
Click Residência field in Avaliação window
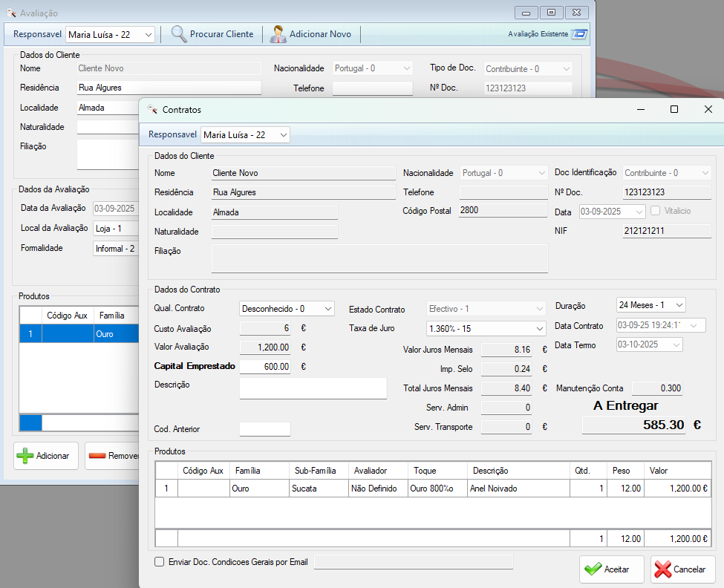click(x=169, y=88)
